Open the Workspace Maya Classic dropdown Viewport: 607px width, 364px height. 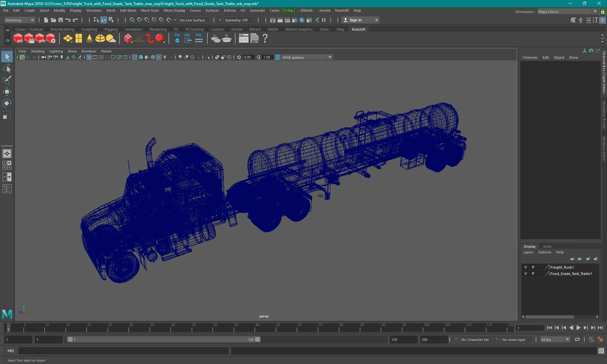[567, 12]
